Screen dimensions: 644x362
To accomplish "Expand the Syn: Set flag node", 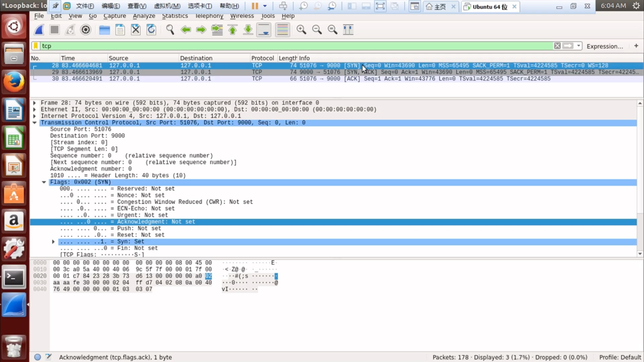I will 53,242.
